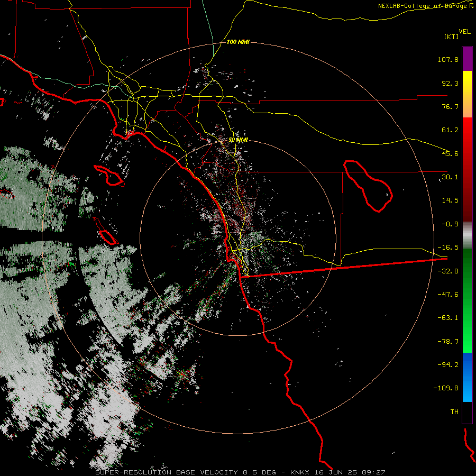Screen dimensions: 476x476
Task: Click the -78.7 velocity scale value
Action: click(x=448, y=342)
